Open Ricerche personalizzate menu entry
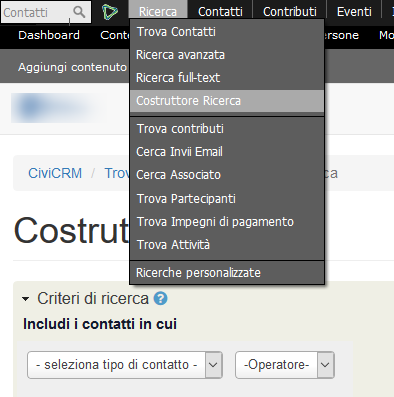This screenshot has width=394, height=397. [x=227, y=273]
